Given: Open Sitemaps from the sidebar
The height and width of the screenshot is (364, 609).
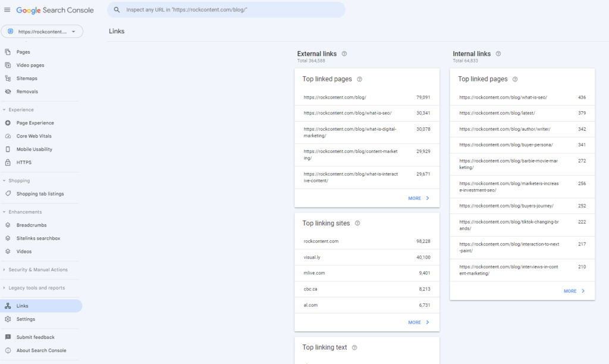Looking at the screenshot, I should [8, 79].
